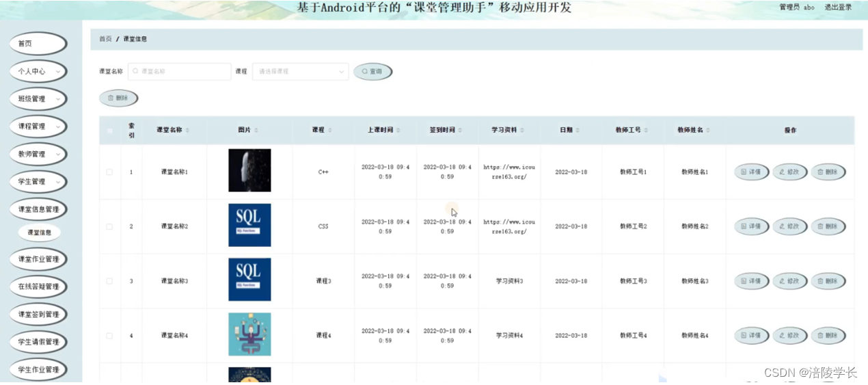Focus the 课堂名称 search input field
The image size is (868, 385).
(x=180, y=71)
